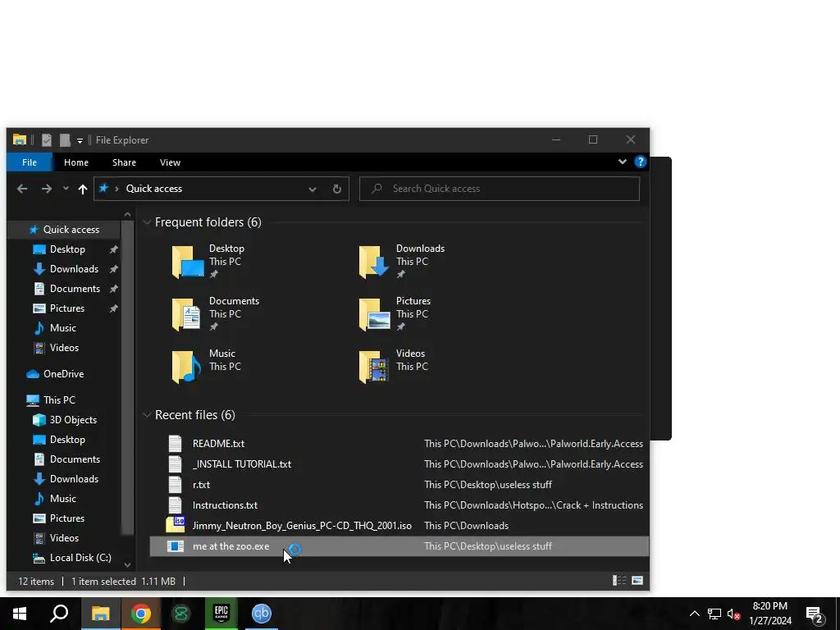
Task: Select pinned Downloads in navigation pane
Action: (74, 269)
